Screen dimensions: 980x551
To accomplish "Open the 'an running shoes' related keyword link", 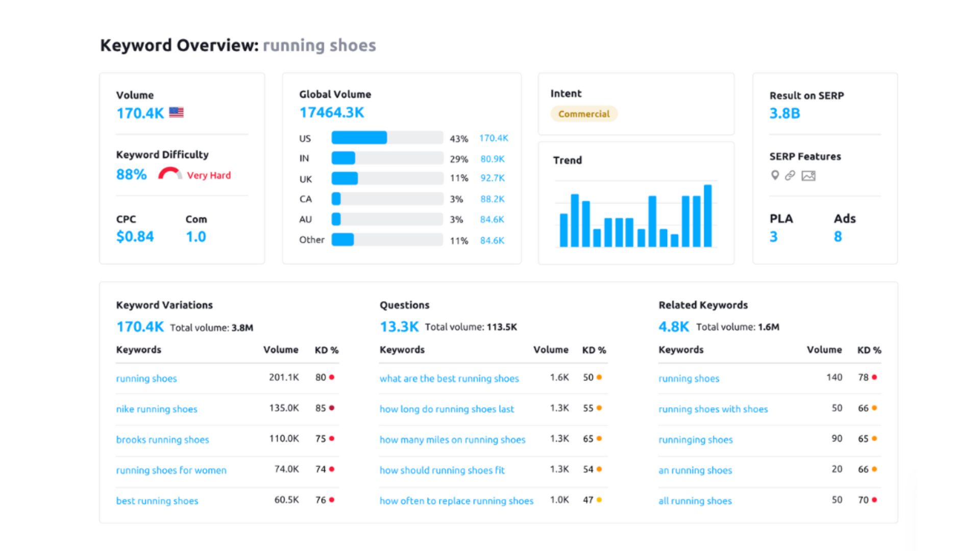I will coord(695,470).
